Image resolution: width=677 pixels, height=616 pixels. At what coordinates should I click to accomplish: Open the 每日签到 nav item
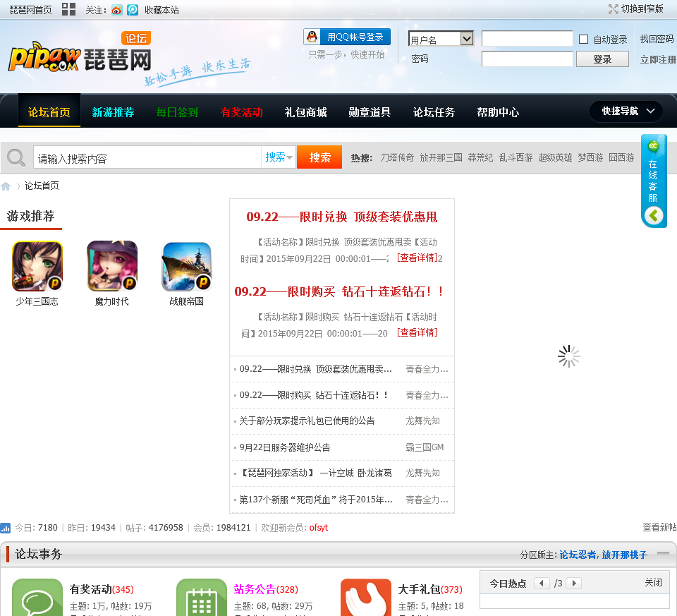177,112
